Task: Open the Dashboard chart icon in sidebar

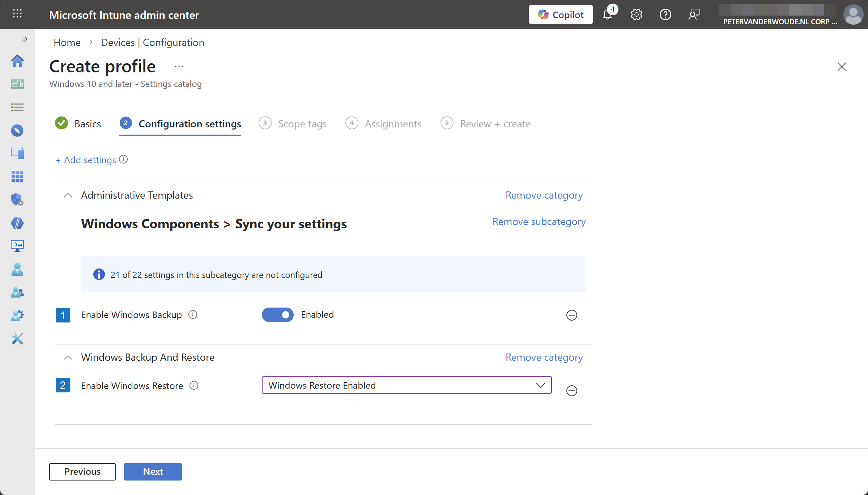Action: coord(17,84)
